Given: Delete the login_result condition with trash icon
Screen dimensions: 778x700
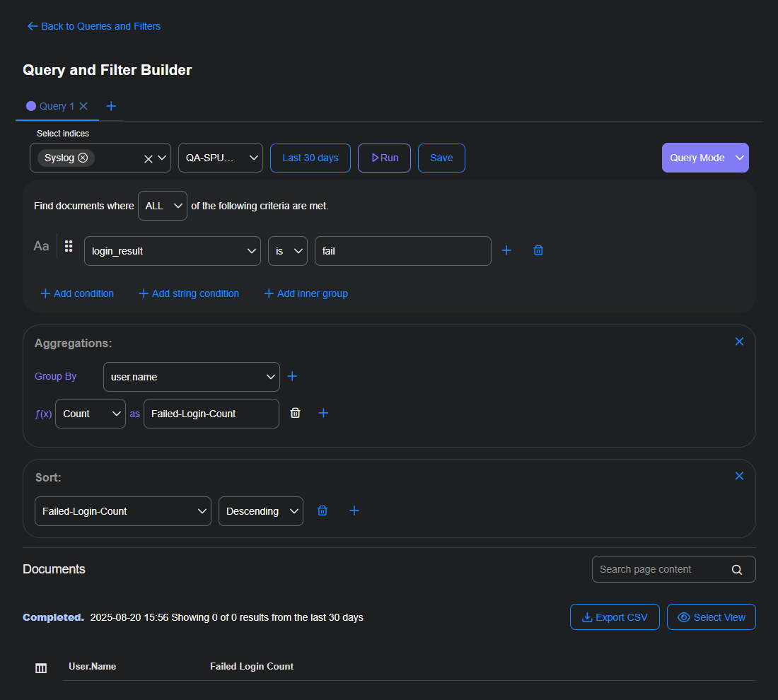Looking at the screenshot, I should click(x=538, y=250).
